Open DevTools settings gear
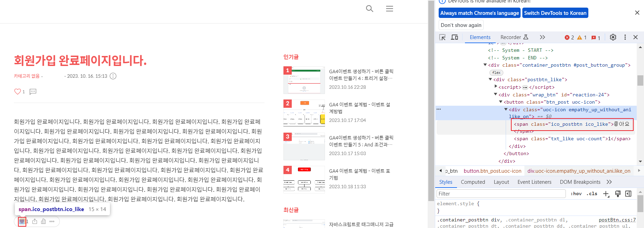Screen dimensions: 644x228 click(x=613, y=37)
